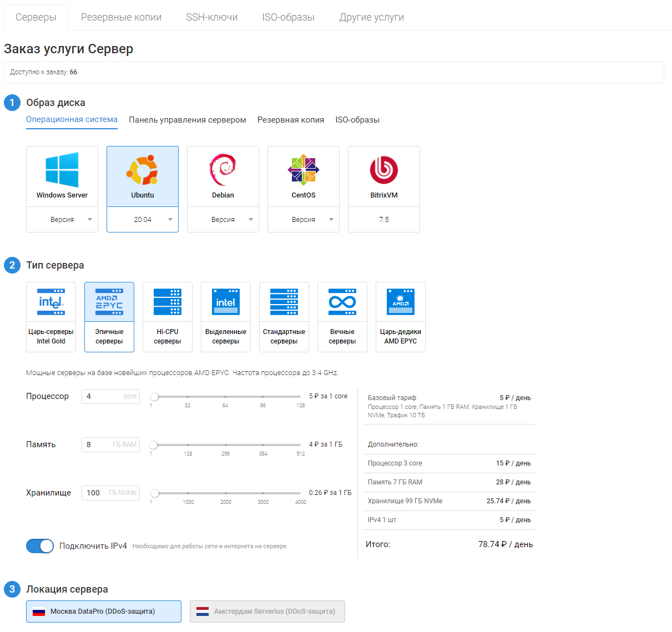Open the CentOS version dropdown
Image resolution: width=672 pixels, height=632 pixels.
pyautogui.click(x=304, y=220)
